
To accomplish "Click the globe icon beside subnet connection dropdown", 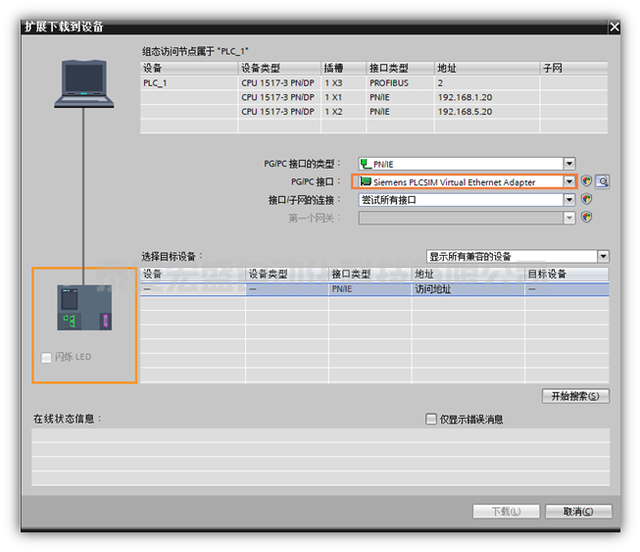I will [587, 199].
